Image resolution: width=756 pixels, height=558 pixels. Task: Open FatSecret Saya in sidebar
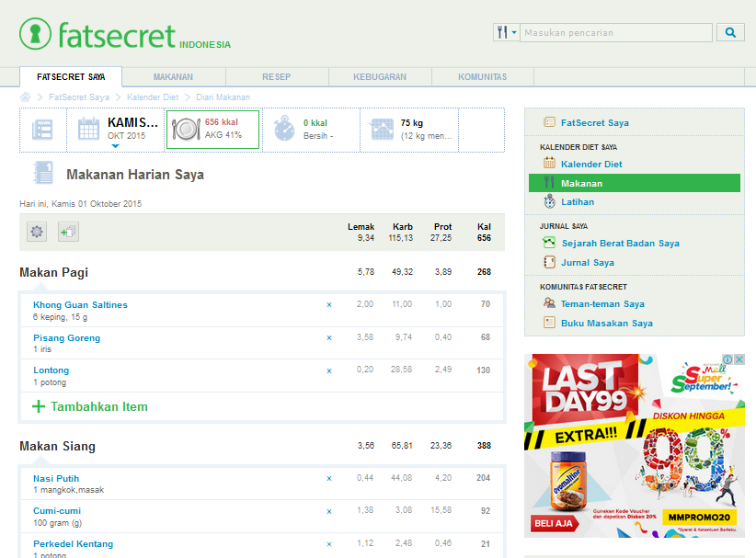[594, 123]
